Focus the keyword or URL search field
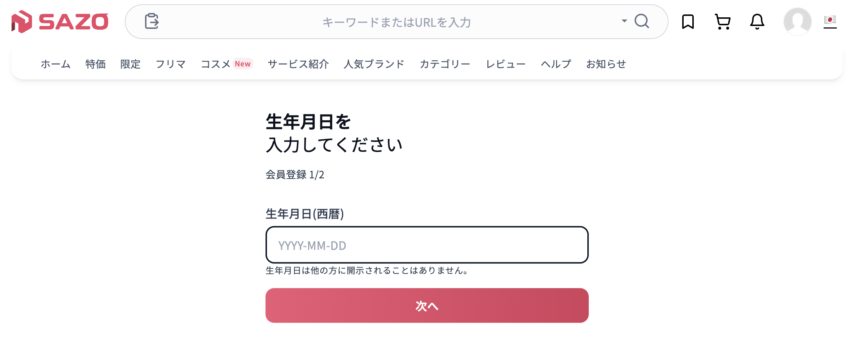 click(396, 22)
